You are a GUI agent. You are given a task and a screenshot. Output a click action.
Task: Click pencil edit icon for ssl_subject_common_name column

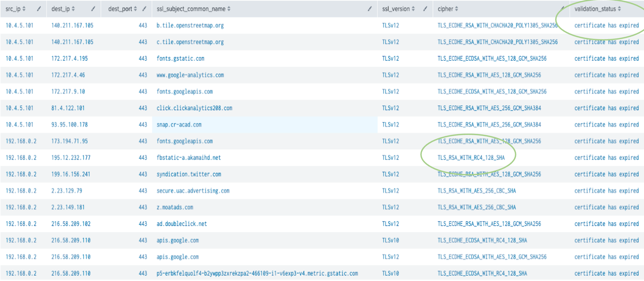click(369, 9)
